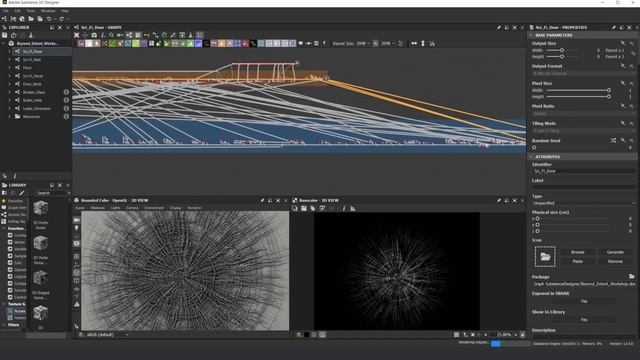Click the magnifier search icon in graph toolbar
Viewport: 640px width, 360px height.
tap(111, 35)
